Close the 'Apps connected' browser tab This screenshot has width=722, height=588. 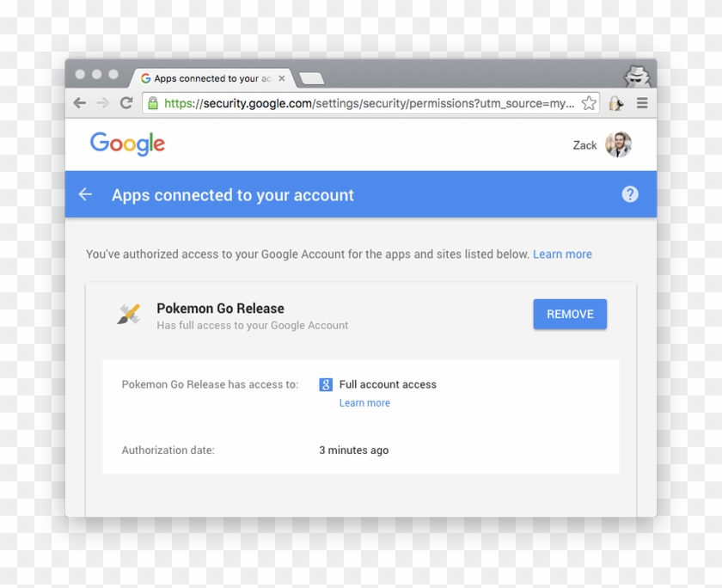[x=281, y=78]
